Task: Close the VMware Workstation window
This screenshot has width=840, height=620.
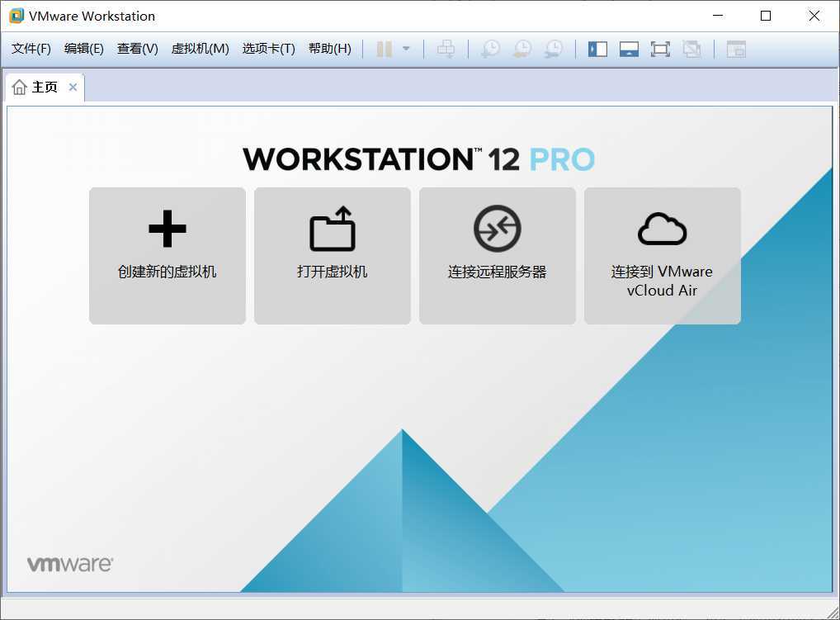Action: click(814, 16)
